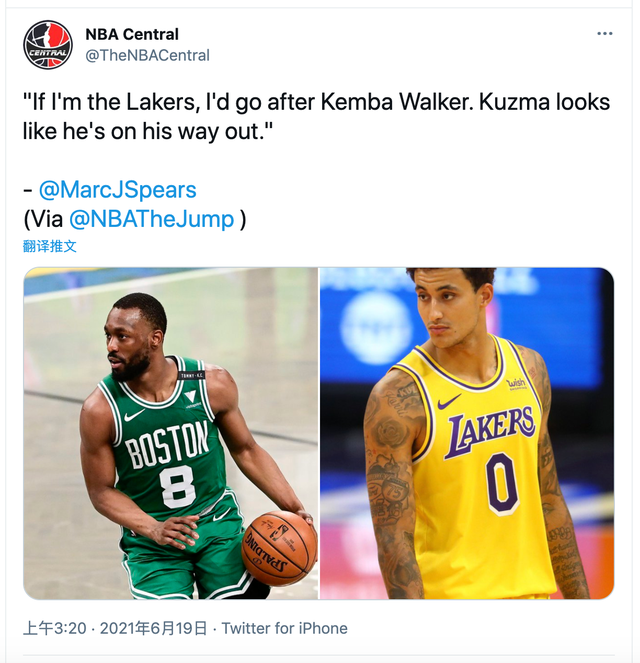The width and height of the screenshot is (640, 663).
Task: Open the @NBATheJump mention
Action: tap(151, 219)
